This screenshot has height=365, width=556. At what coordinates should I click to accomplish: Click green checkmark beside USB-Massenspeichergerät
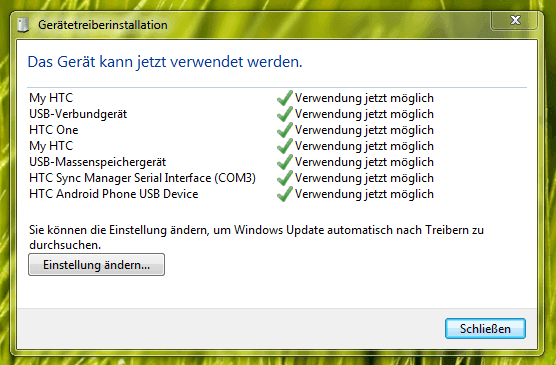tap(284, 162)
